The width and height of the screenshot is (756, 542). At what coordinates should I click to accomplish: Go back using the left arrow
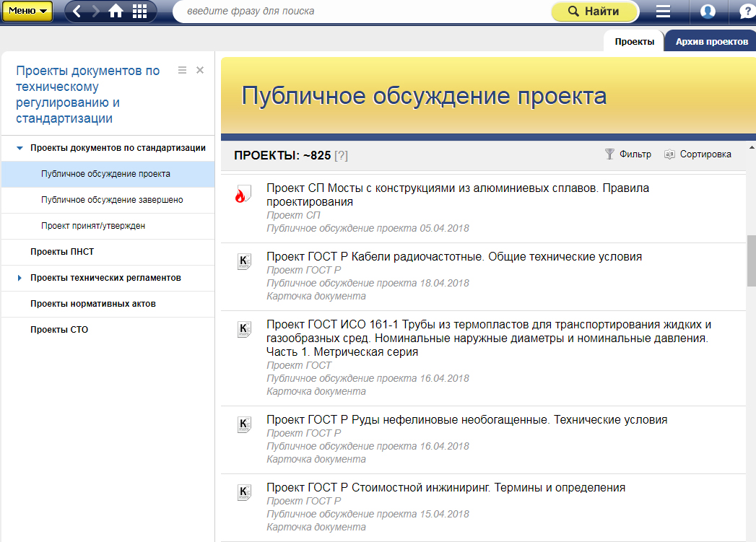click(x=77, y=11)
